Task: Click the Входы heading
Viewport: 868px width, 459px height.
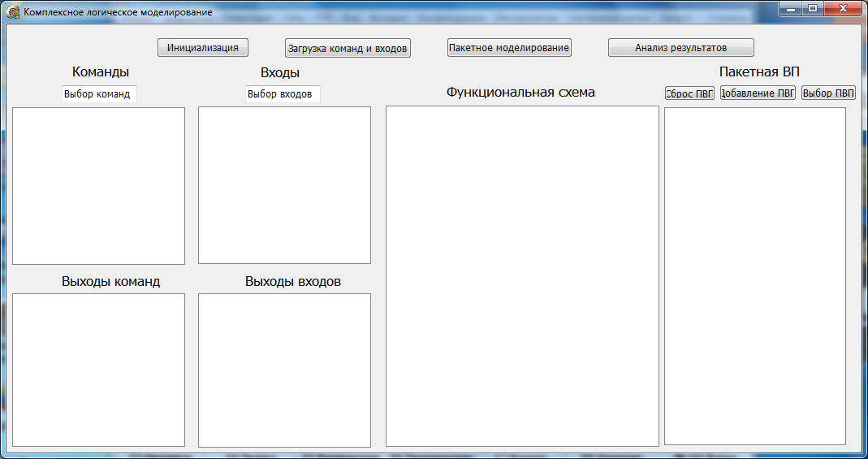Action: (280, 72)
